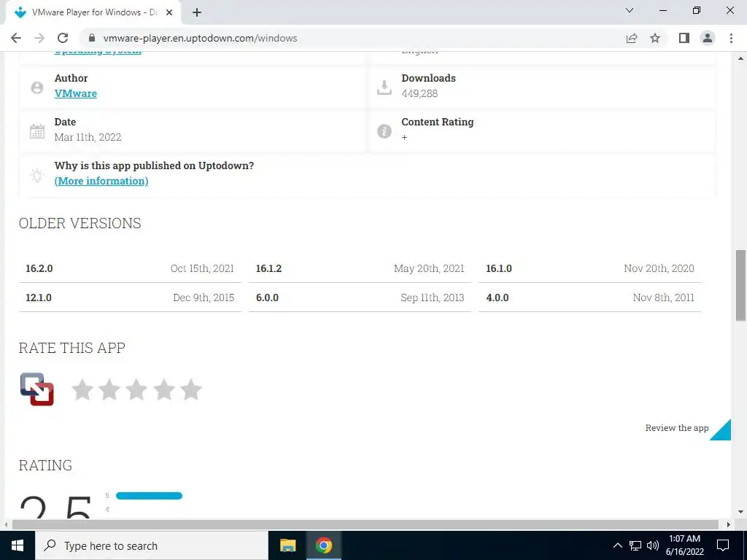Click the horizontal scrollbar right arrow
747x560 pixels.
tap(729, 524)
